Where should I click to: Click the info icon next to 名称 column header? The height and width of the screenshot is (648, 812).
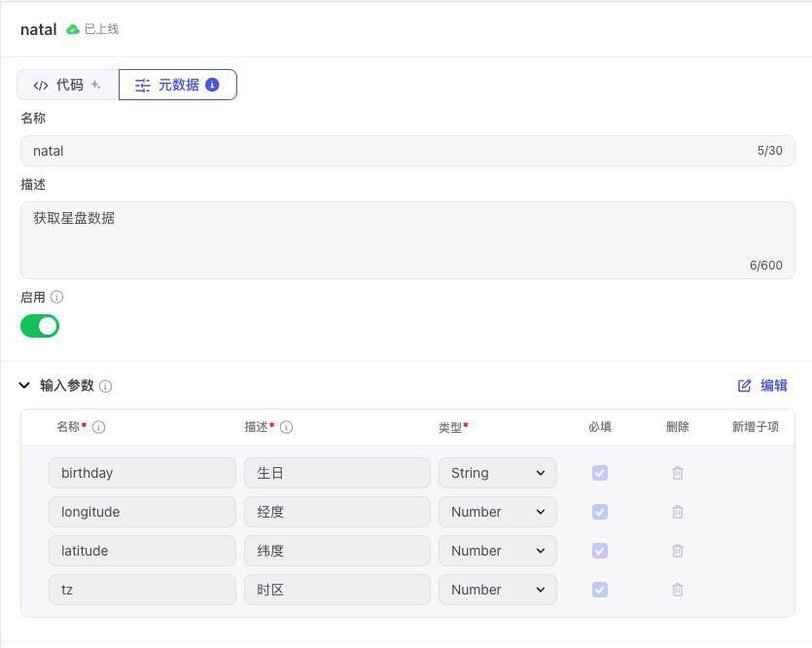98,427
